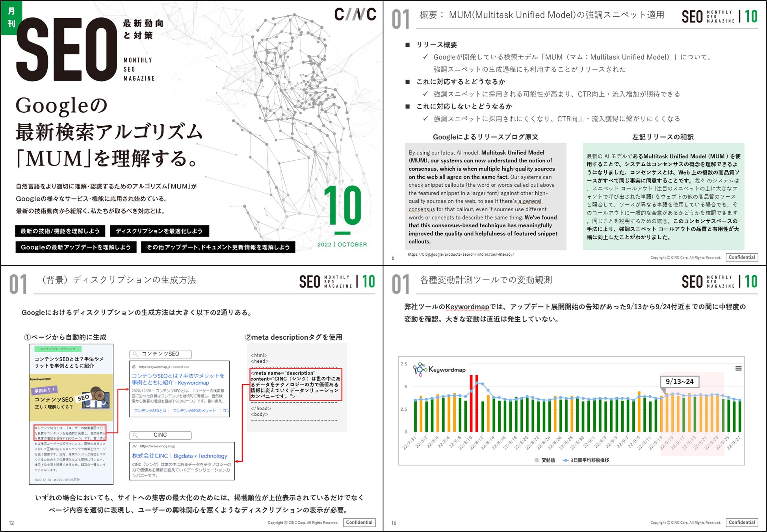The image size is (767, 532).
Task: Toggle the 変動値 legend item
Action: click(544, 460)
